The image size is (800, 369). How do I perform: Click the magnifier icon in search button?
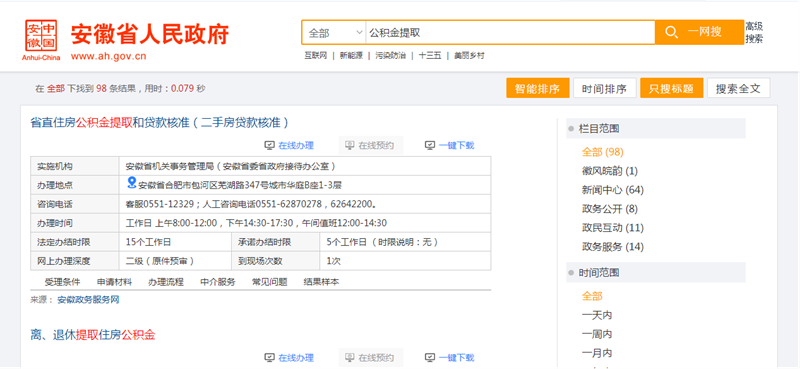point(671,33)
